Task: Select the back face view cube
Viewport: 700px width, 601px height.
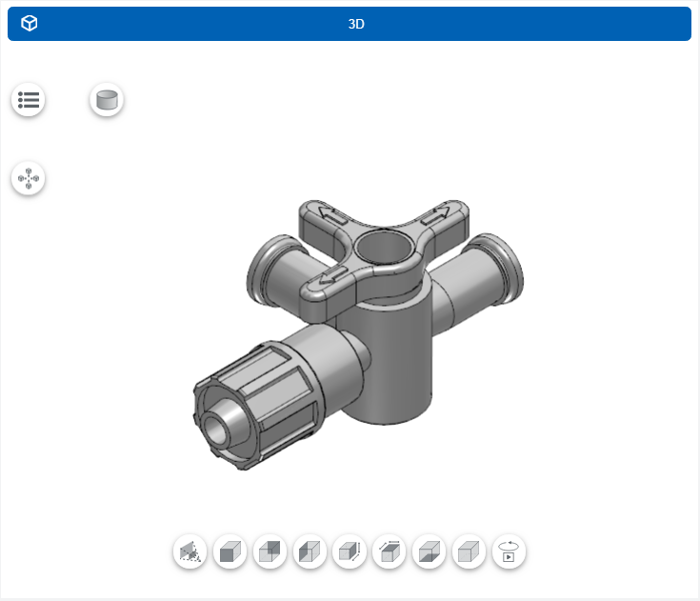Action: click(270, 551)
